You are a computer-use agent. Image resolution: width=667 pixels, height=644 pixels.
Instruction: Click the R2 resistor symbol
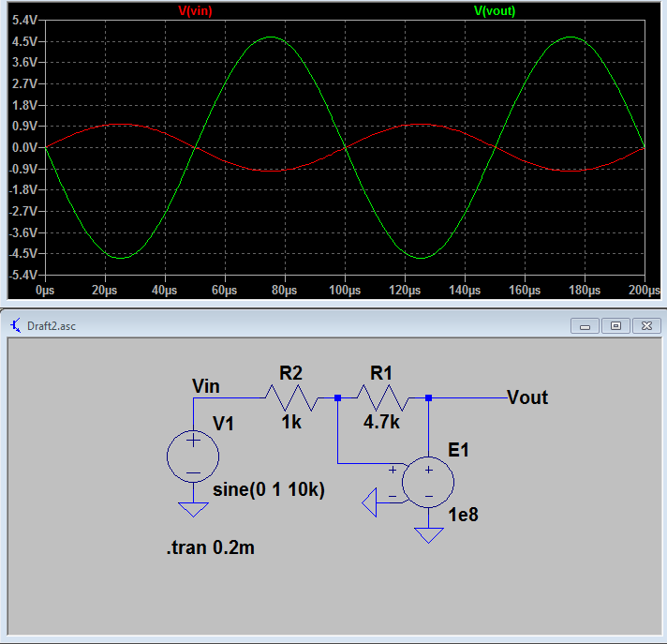click(292, 397)
